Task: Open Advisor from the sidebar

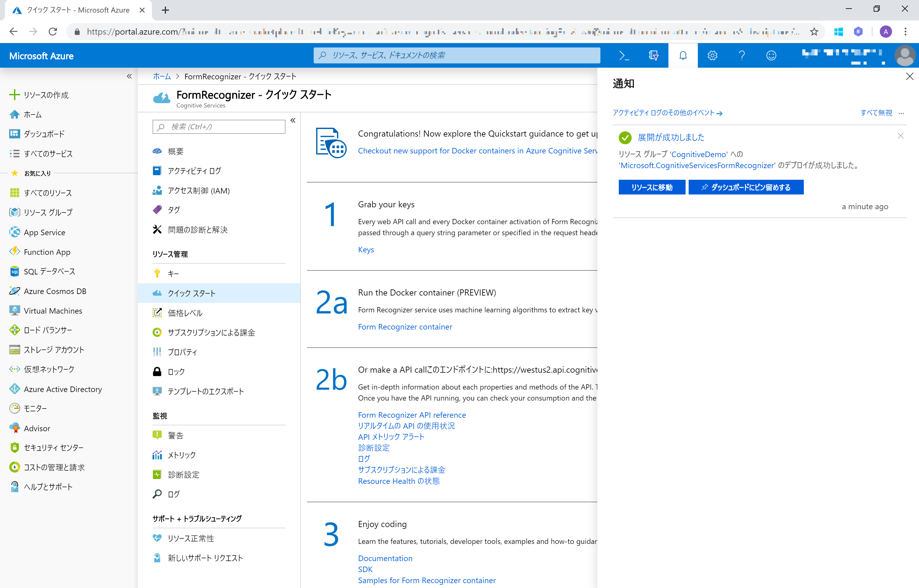Action: 37,428
